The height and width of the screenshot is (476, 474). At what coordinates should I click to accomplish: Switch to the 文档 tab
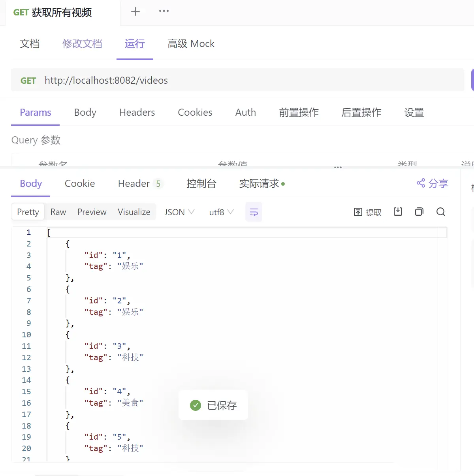[30, 43]
